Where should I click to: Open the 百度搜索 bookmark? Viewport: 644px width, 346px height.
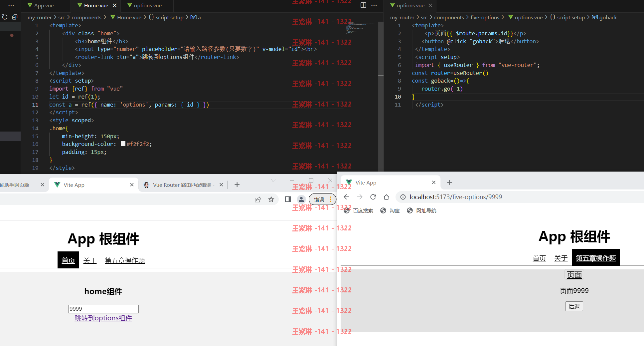[358, 210]
